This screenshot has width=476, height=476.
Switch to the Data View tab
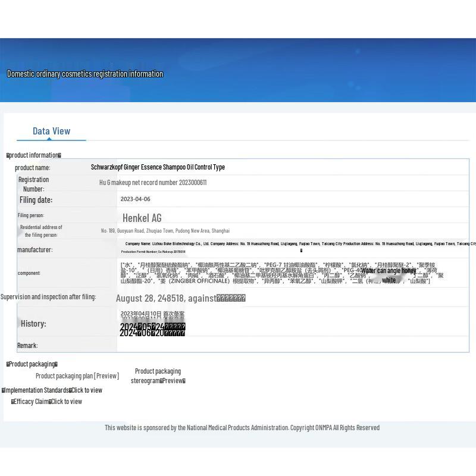[51, 131]
